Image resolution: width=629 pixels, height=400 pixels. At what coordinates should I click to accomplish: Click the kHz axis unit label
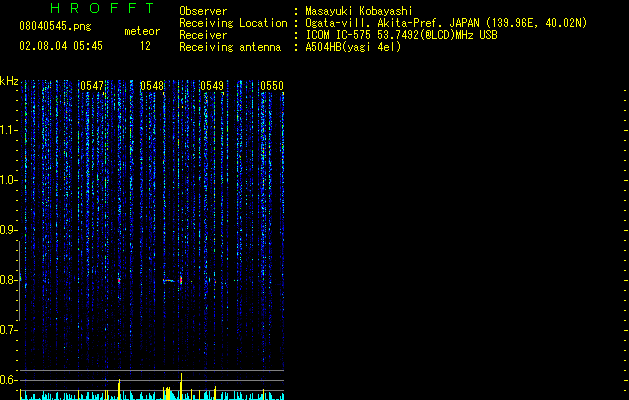coord(9,81)
